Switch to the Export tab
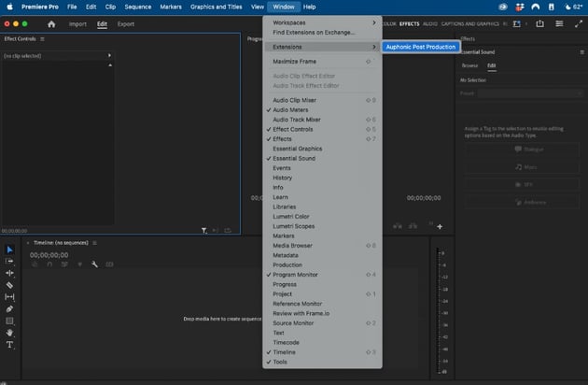Image resolution: width=588 pixels, height=385 pixels. coord(126,24)
